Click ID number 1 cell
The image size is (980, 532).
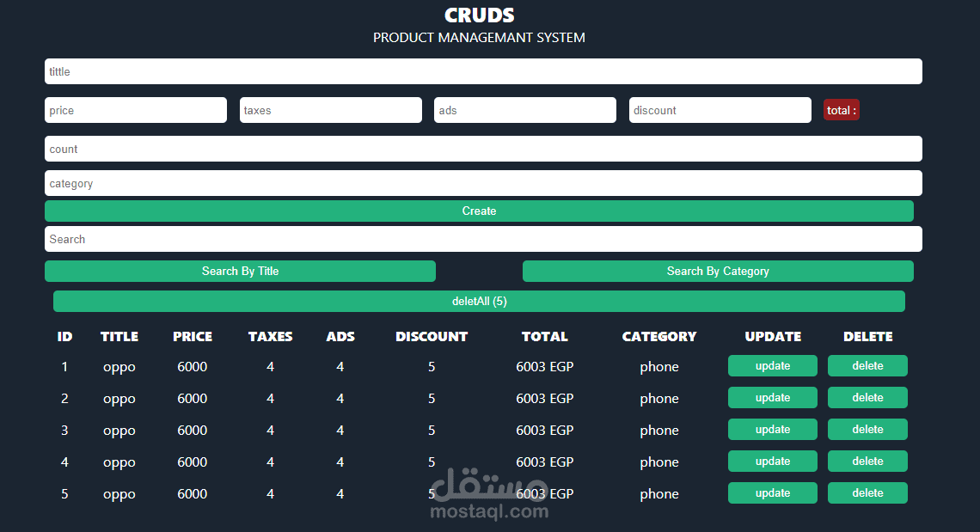(64, 366)
